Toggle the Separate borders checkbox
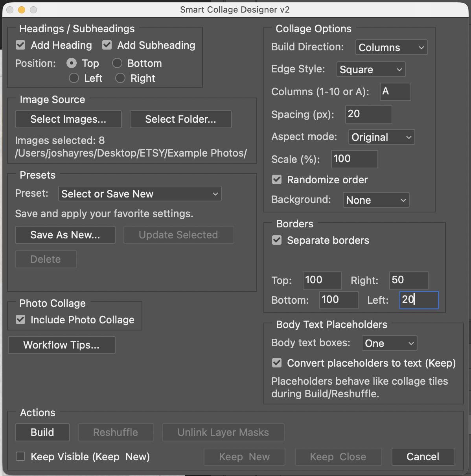Screen dimensions: 471x476 pyautogui.click(x=277, y=240)
